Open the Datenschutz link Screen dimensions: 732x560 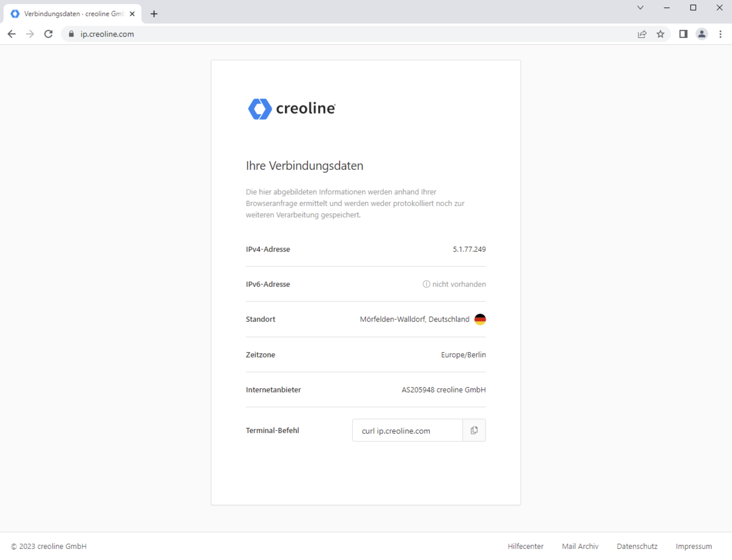click(x=637, y=546)
